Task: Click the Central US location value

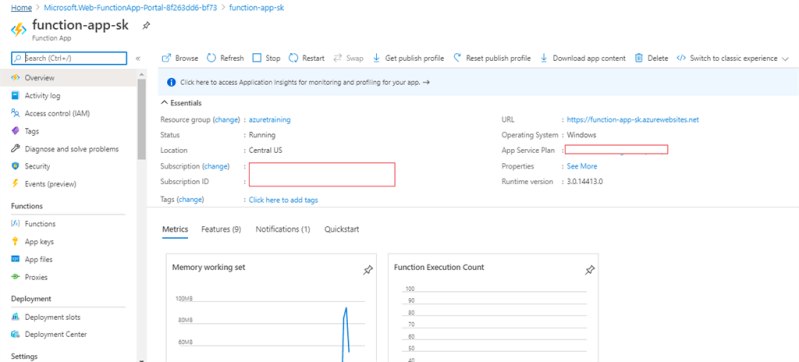Action: click(265, 150)
